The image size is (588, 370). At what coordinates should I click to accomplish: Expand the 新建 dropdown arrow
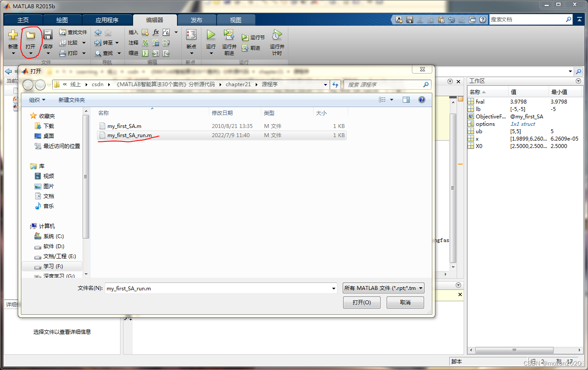point(13,54)
